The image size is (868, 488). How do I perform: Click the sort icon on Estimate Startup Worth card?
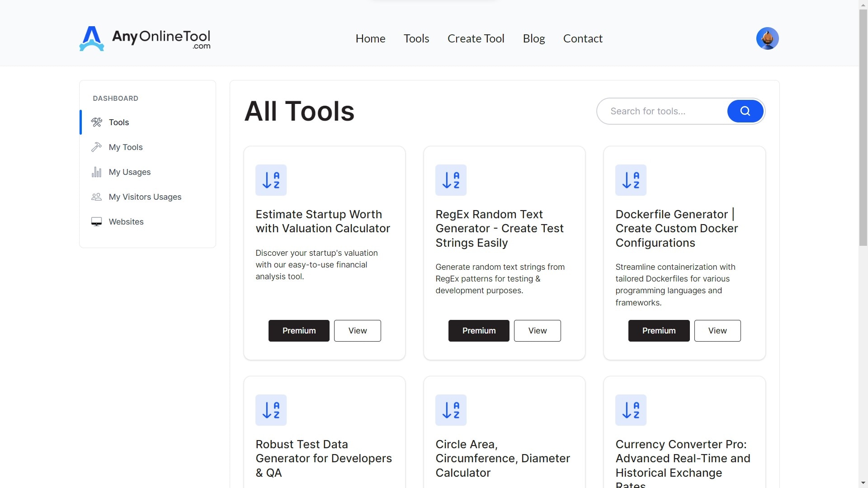pos(271,180)
